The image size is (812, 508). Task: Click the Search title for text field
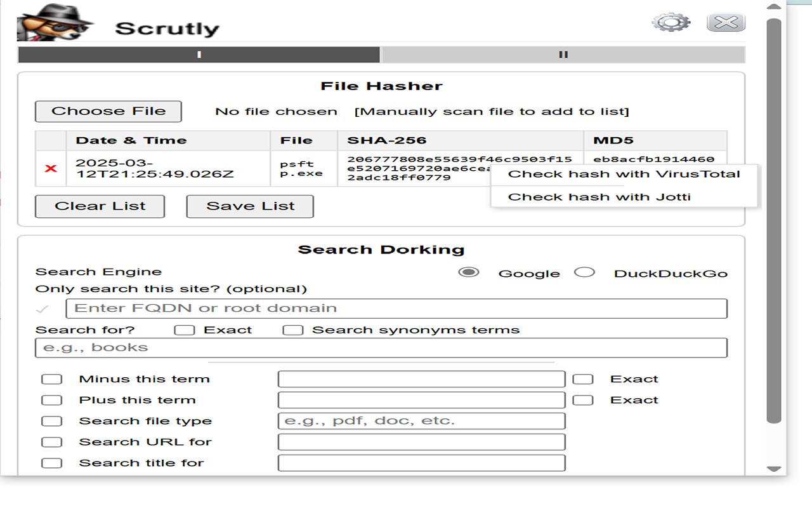(x=421, y=463)
